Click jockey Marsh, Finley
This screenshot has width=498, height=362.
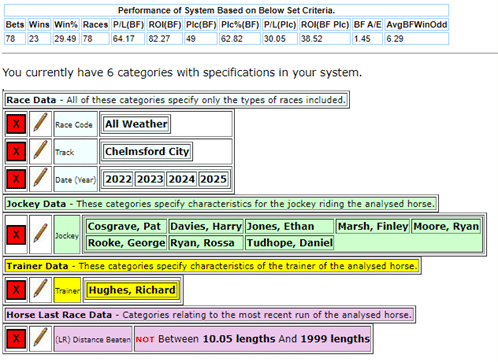coord(373,226)
